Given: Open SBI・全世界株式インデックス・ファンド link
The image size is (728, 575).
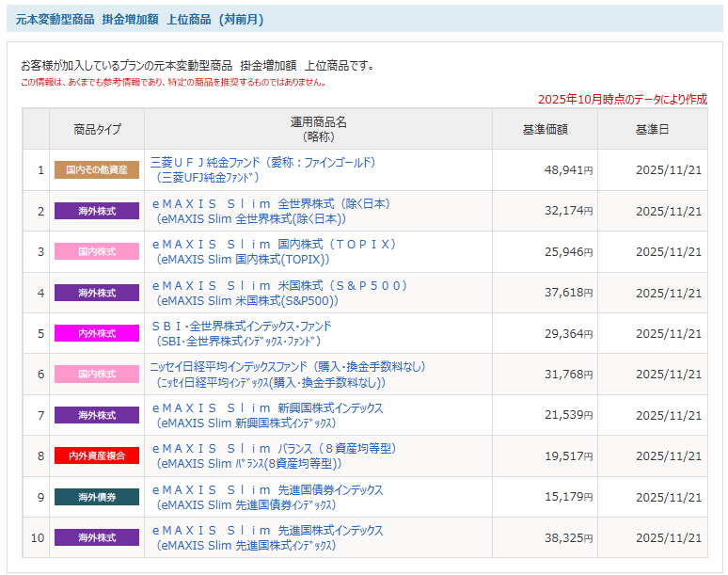Looking at the screenshot, I should pos(242,333).
